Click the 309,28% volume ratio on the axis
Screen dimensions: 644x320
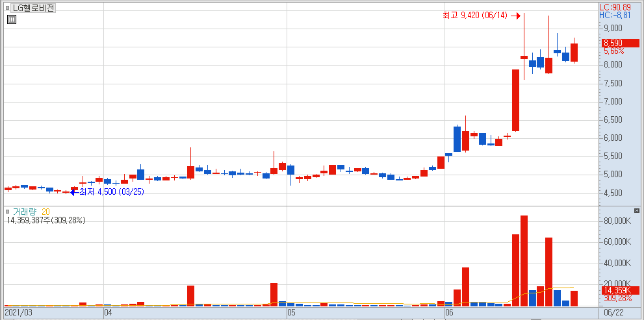tap(617, 299)
